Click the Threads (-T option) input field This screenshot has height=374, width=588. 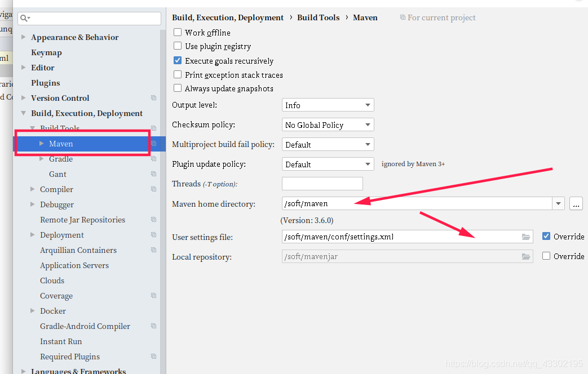click(x=322, y=184)
